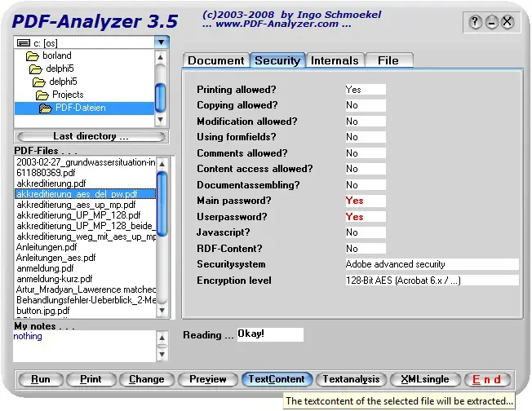Screen dimensions: 532x411
Task: Click into the My notes text field
Action: coord(84,347)
